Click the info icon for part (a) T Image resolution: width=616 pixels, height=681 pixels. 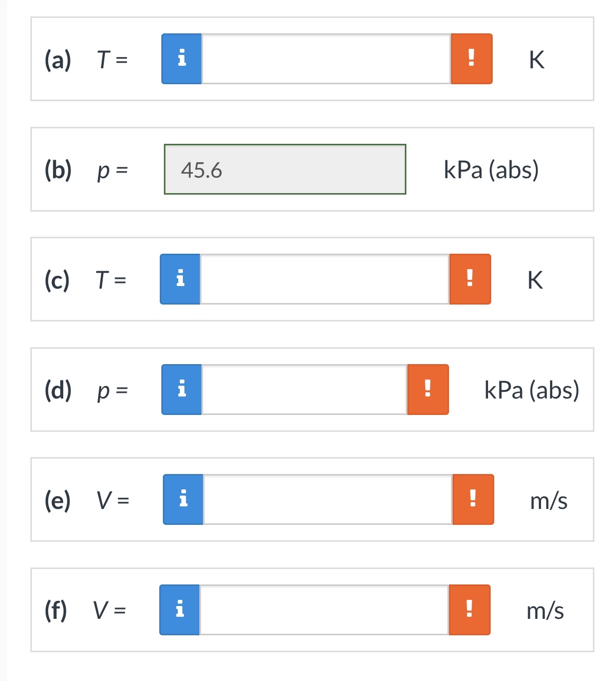coord(181,60)
